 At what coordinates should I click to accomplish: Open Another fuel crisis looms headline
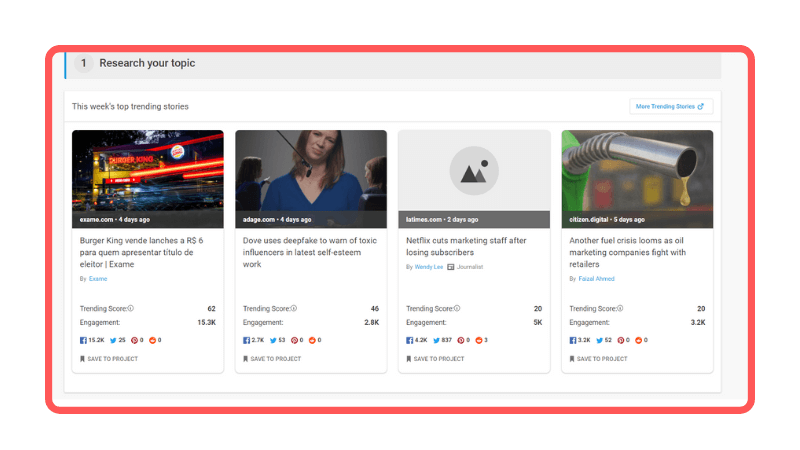coord(628,252)
